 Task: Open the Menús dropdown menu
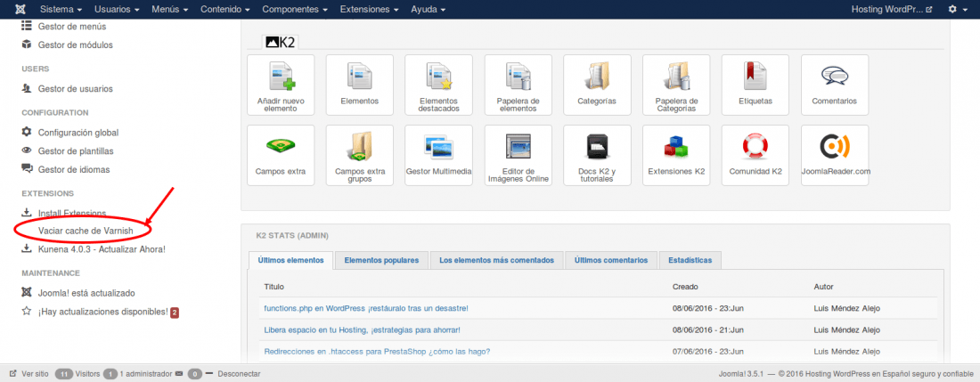tap(172, 10)
